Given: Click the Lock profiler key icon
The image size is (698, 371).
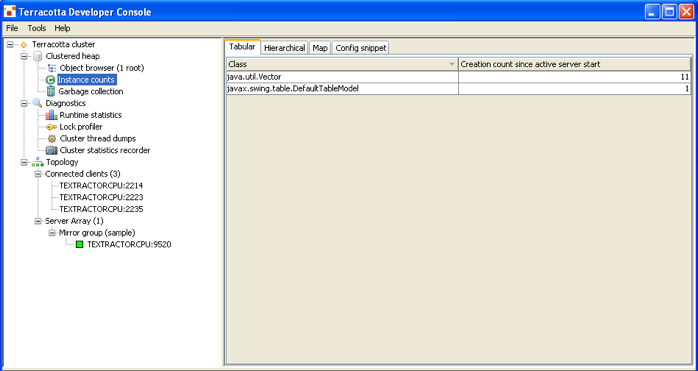Looking at the screenshot, I should (52, 127).
